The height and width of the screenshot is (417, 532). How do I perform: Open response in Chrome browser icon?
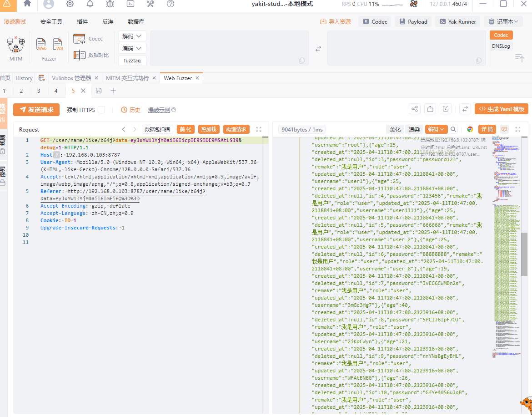470,129
